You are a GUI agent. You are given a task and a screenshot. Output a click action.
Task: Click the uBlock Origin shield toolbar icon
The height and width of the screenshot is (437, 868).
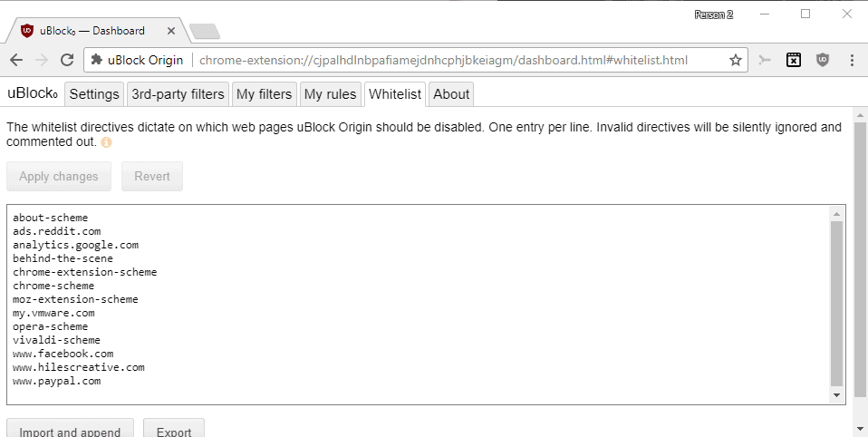click(x=823, y=60)
